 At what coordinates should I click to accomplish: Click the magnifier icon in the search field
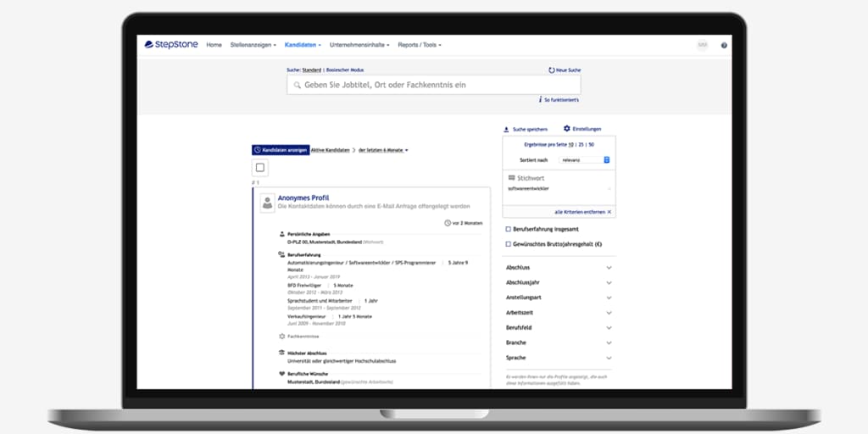click(x=298, y=86)
